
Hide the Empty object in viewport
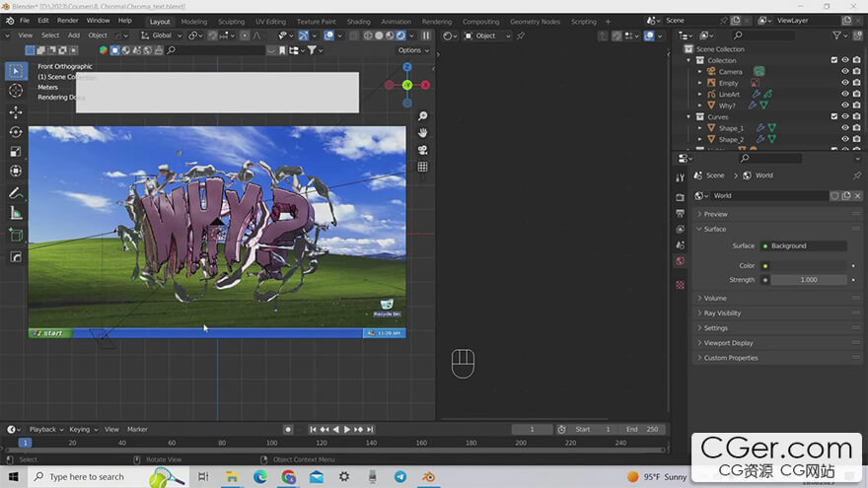tap(845, 83)
